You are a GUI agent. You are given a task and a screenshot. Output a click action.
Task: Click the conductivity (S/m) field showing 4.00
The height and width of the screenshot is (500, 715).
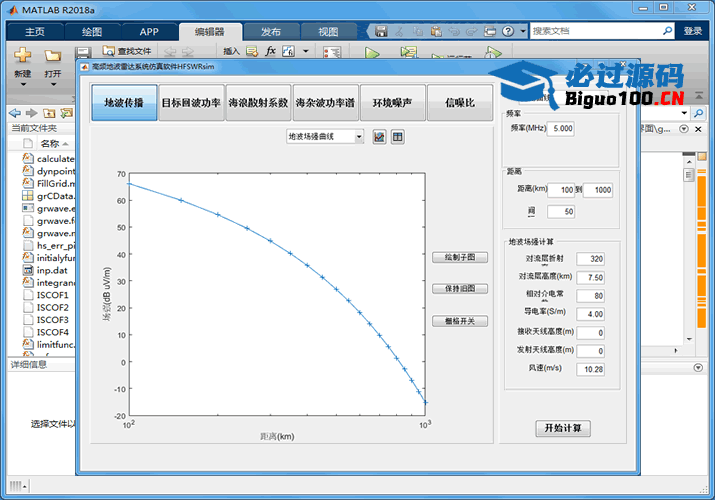[x=591, y=314]
